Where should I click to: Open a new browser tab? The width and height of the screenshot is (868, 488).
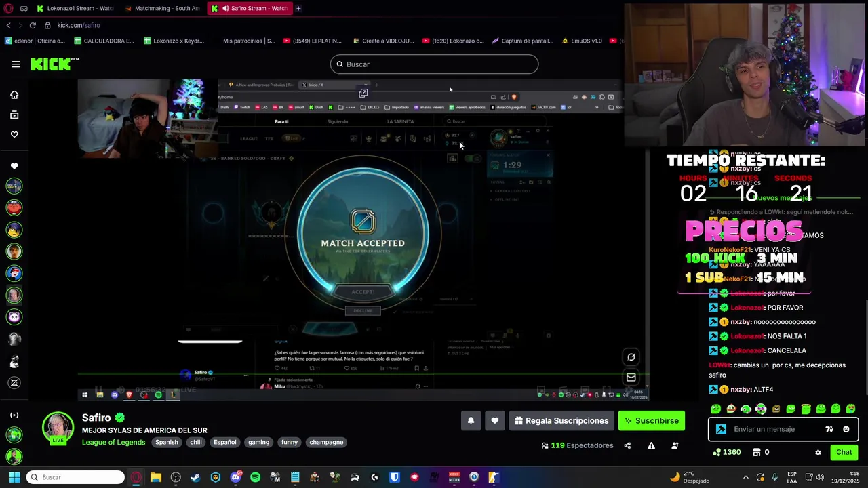[x=298, y=8]
